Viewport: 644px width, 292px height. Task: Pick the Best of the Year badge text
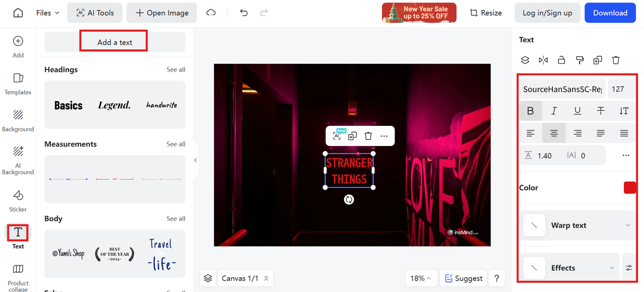(x=115, y=253)
